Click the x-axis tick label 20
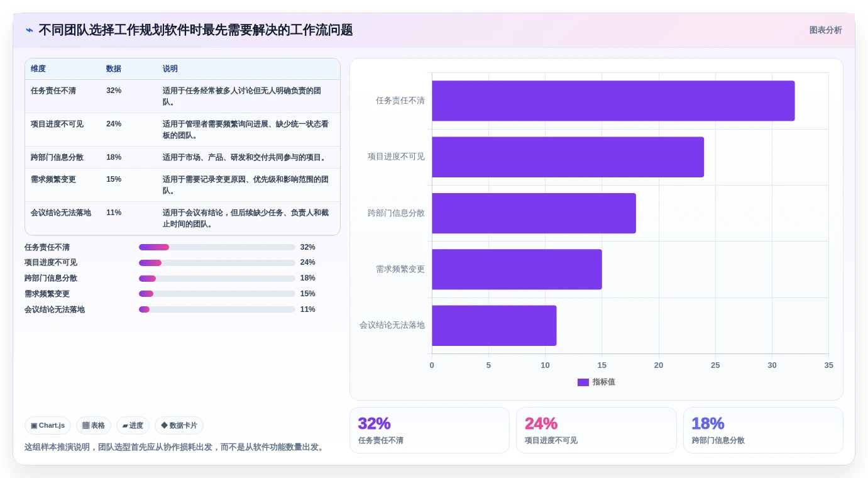Screen dimensions: 868x478 (659, 365)
